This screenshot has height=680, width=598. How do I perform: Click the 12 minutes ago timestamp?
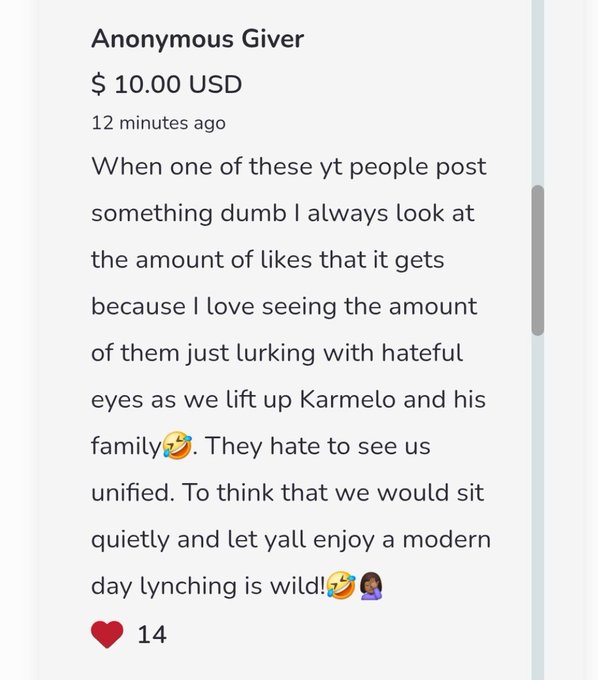(x=158, y=123)
